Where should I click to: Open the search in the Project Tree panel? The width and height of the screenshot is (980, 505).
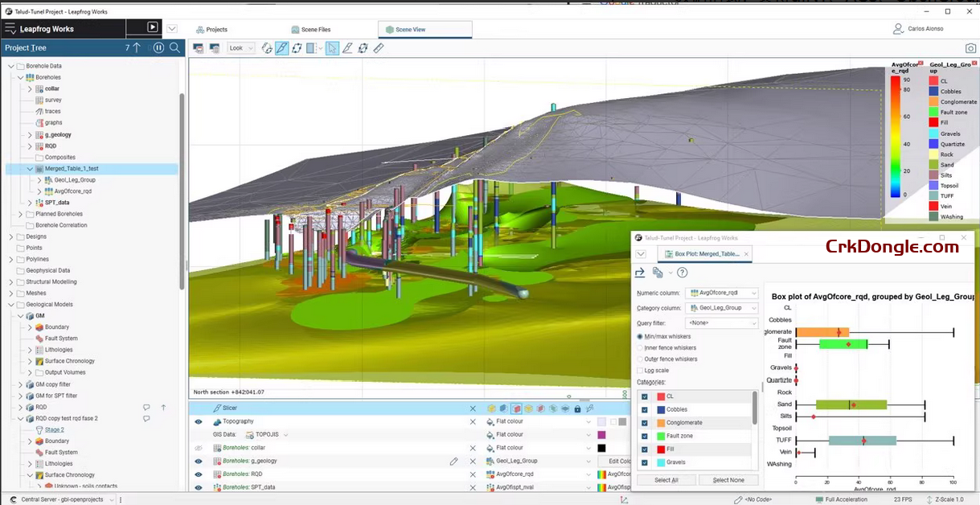(174, 47)
